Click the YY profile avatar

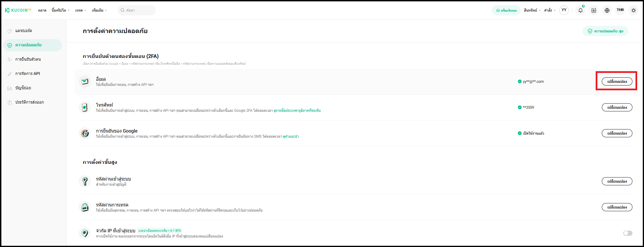(x=564, y=10)
